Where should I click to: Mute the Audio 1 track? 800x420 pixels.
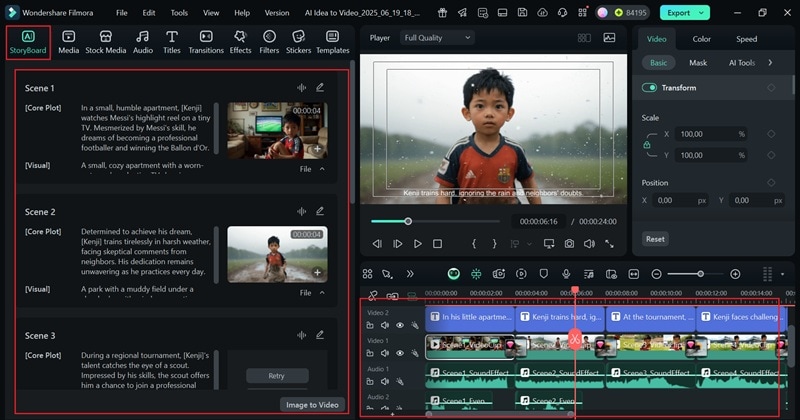pyautogui.click(x=385, y=381)
